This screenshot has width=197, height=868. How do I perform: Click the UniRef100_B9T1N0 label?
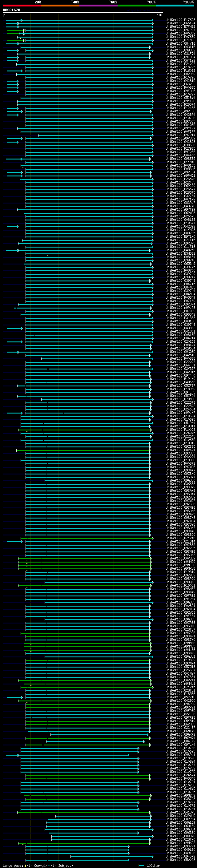(180, 236)
